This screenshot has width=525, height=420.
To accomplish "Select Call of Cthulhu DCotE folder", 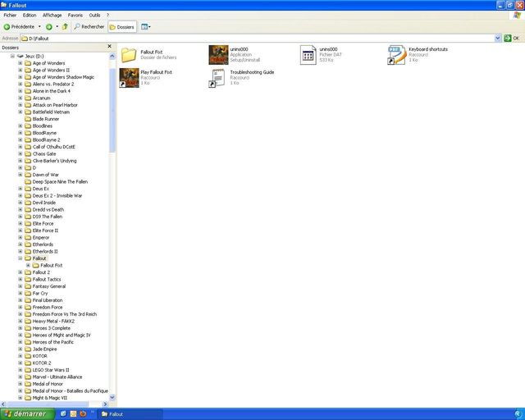I will click(x=53, y=147).
